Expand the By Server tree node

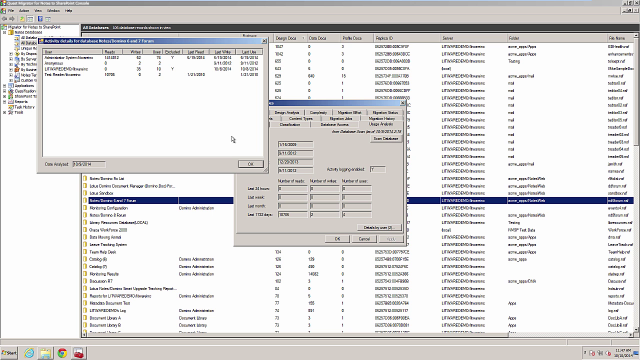[x=11, y=59]
